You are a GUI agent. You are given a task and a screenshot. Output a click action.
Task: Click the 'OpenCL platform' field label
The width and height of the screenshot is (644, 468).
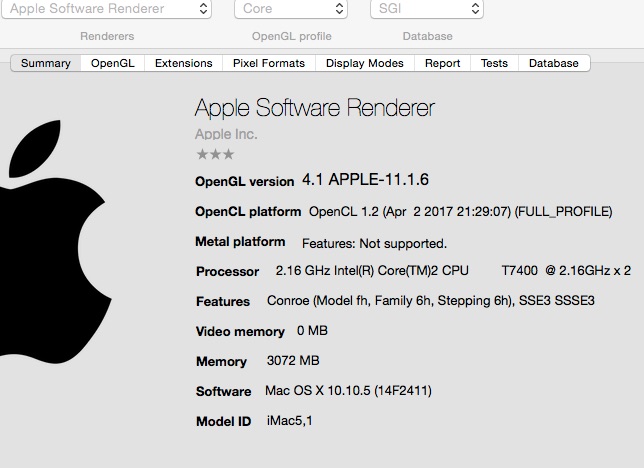click(x=248, y=212)
